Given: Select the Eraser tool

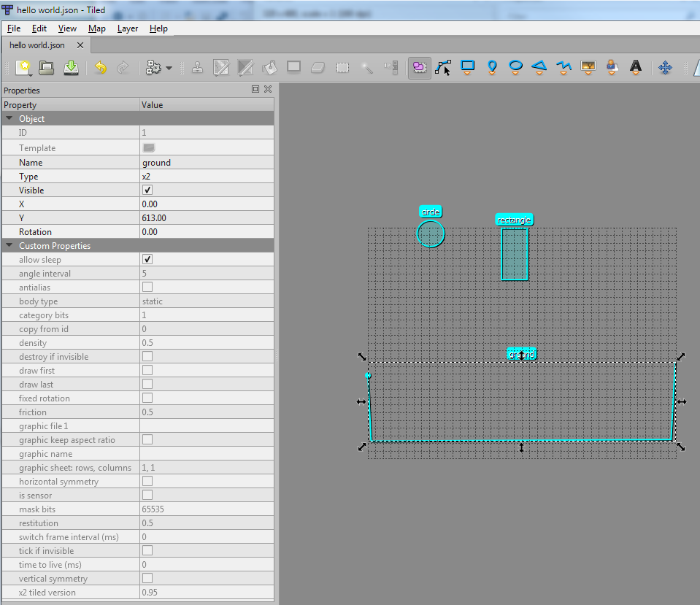Looking at the screenshot, I should (x=318, y=68).
